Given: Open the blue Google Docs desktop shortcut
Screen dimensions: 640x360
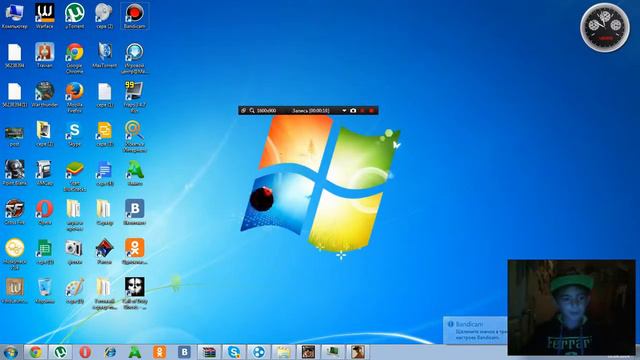Looking at the screenshot, I should pos(104,173).
